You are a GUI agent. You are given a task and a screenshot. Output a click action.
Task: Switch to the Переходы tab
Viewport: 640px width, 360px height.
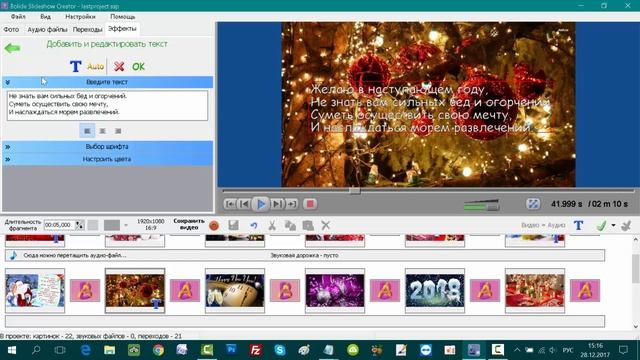pyautogui.click(x=87, y=29)
